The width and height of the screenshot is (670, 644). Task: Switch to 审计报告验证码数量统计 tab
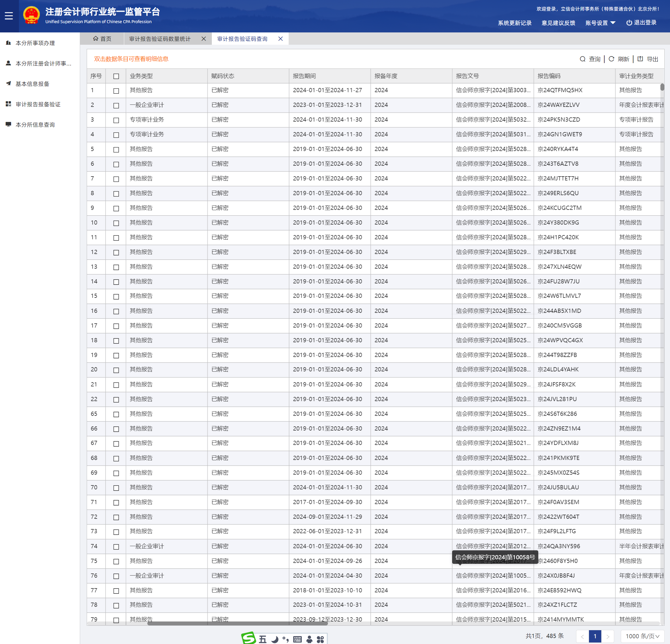(160, 39)
